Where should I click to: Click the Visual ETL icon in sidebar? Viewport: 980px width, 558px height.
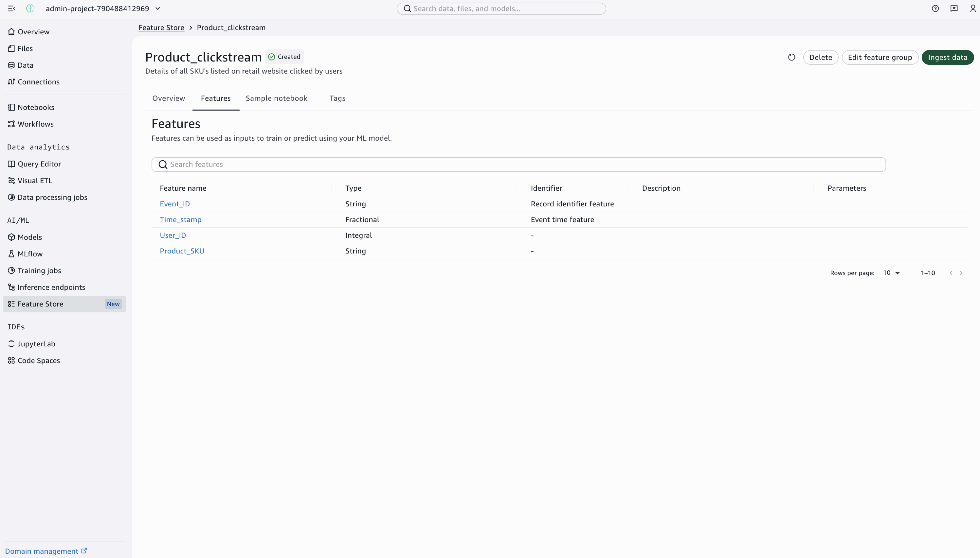pyautogui.click(x=11, y=181)
